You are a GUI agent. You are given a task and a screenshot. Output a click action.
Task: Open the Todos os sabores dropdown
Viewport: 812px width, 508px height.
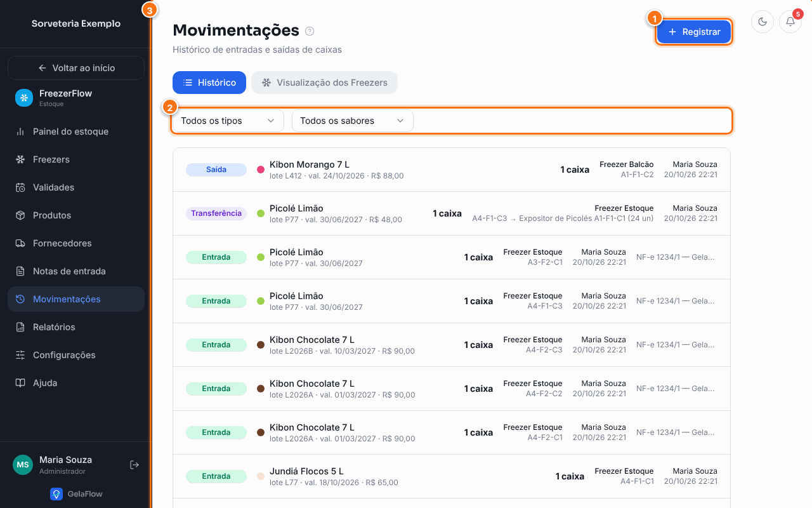tap(353, 121)
